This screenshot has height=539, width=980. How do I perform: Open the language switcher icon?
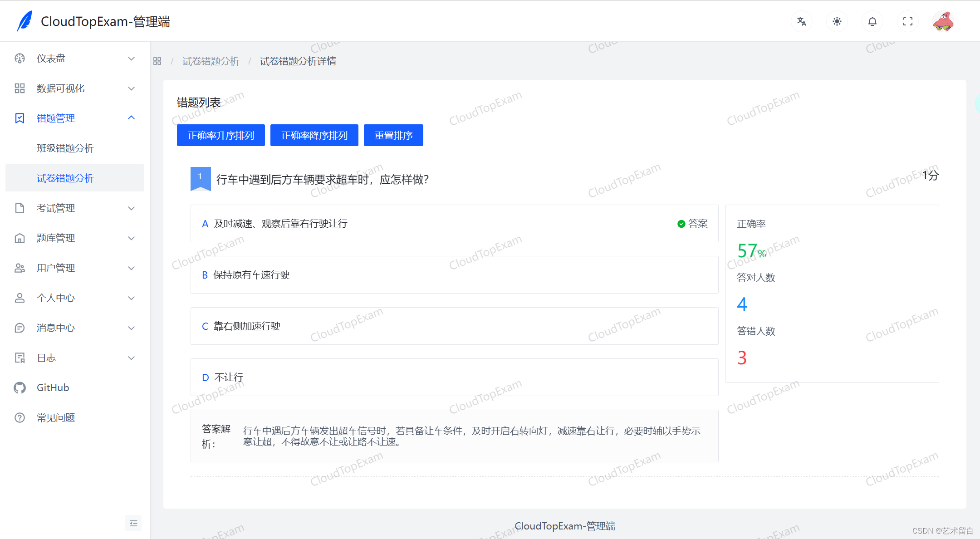(802, 21)
